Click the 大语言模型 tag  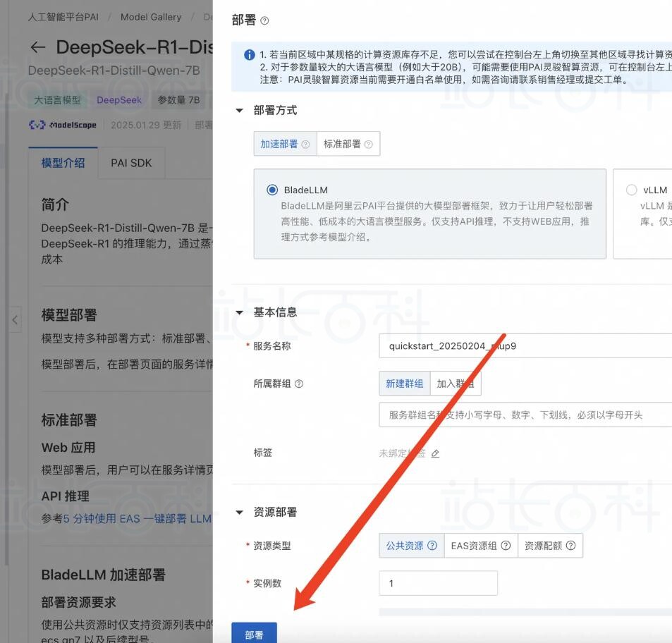pos(57,100)
